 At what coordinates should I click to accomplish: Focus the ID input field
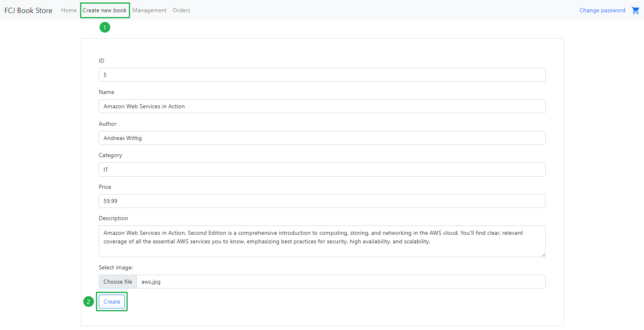pos(322,75)
